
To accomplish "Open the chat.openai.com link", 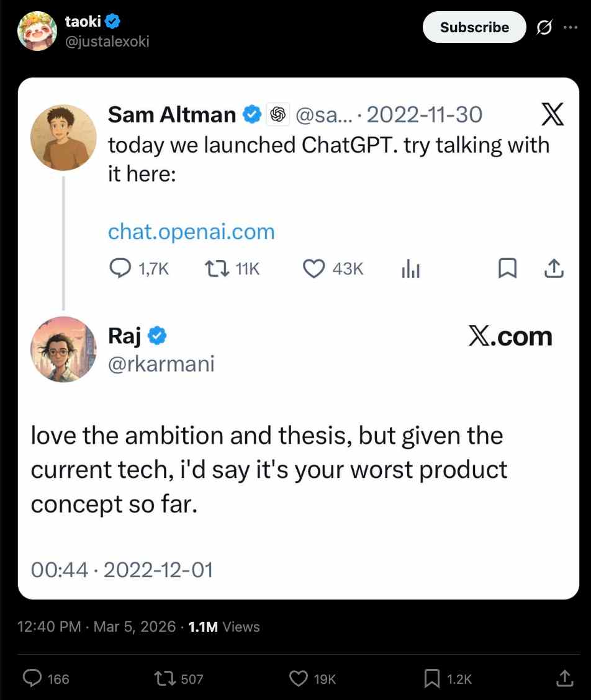I will (x=191, y=232).
